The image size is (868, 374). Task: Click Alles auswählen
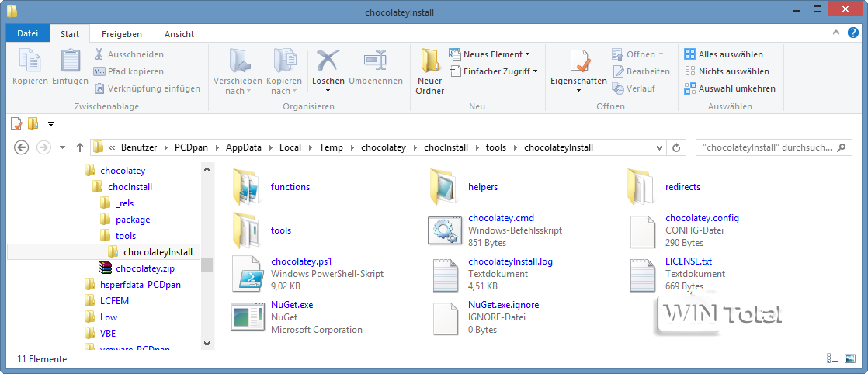tap(724, 54)
